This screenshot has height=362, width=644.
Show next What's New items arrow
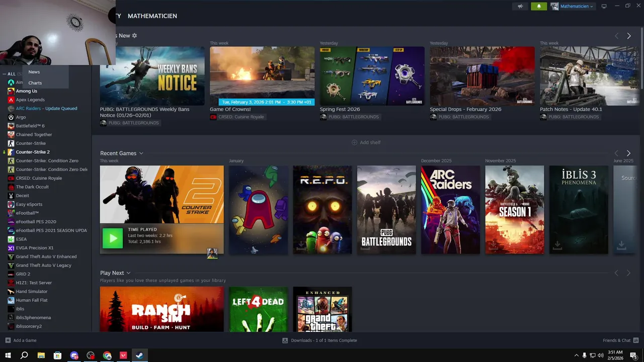629,36
